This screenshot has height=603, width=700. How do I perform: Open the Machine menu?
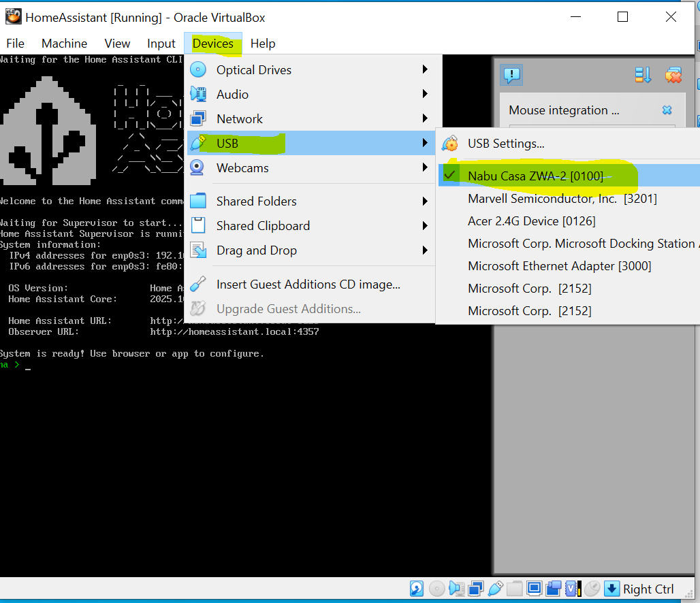coord(64,44)
